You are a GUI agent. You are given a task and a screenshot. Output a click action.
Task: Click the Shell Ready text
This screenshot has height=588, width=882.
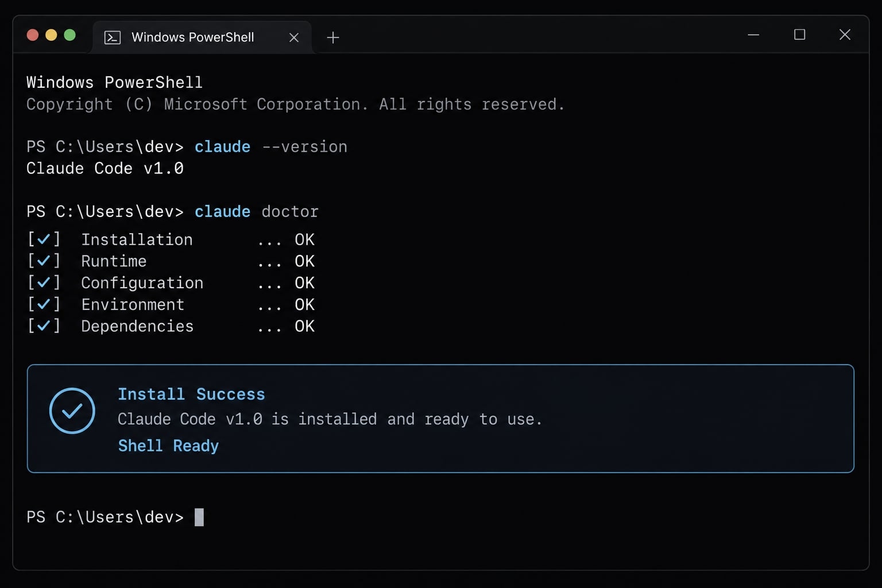168,446
